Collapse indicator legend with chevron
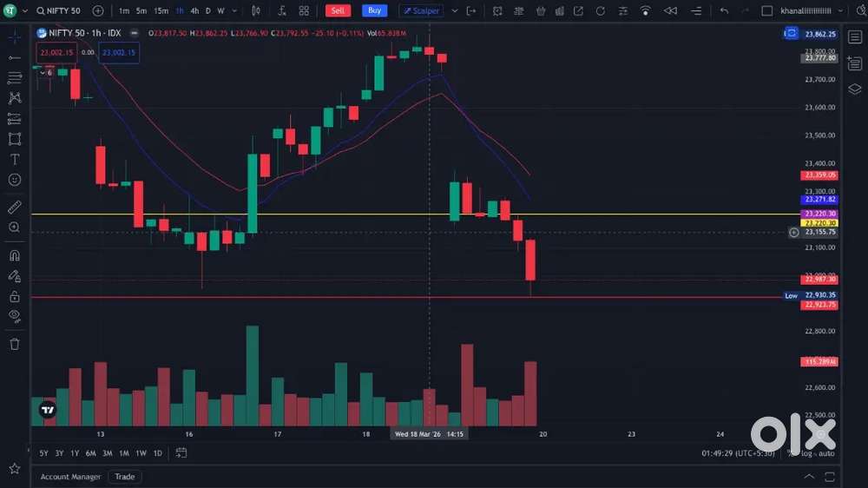The width and height of the screenshot is (868, 488). tap(42, 73)
